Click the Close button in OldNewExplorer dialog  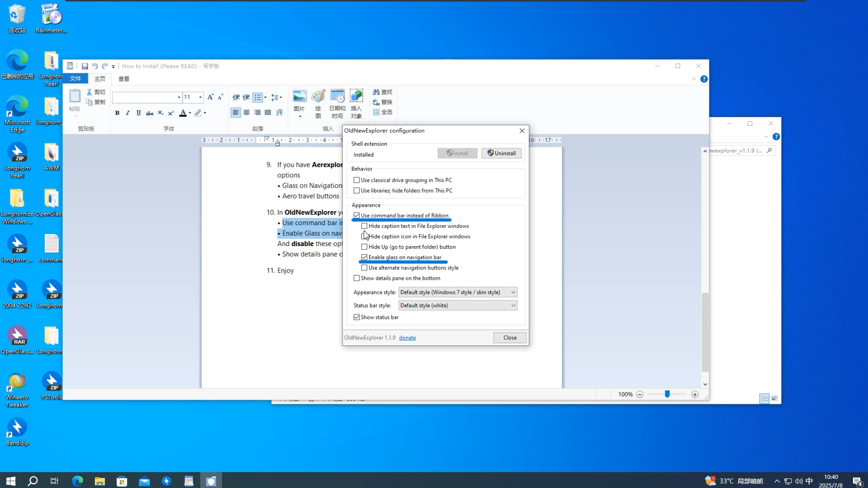[510, 338]
